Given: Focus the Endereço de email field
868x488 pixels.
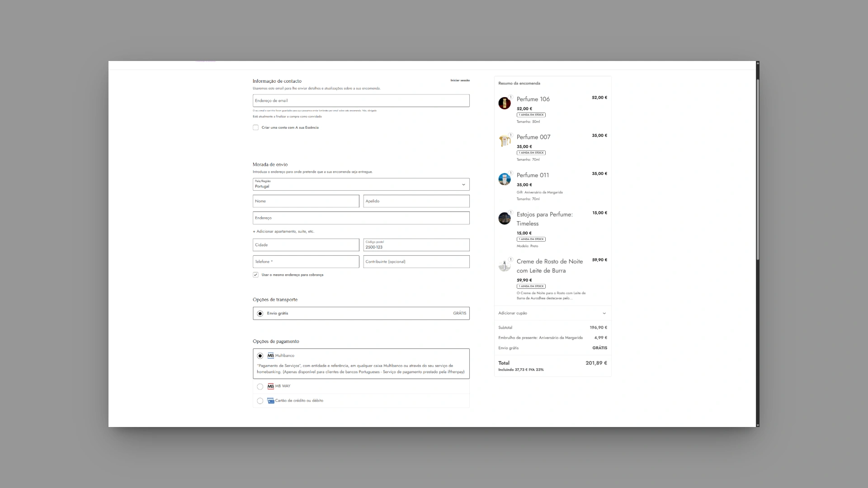Looking at the screenshot, I should point(361,101).
